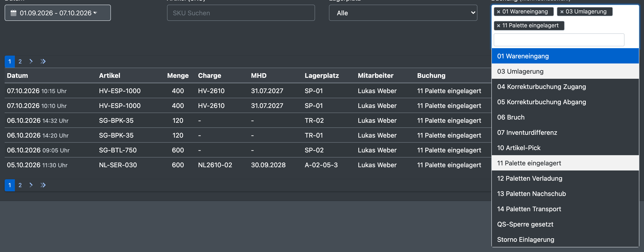Click next-page chevron in top pagination
The height and width of the screenshot is (252, 644).
pos(31,61)
